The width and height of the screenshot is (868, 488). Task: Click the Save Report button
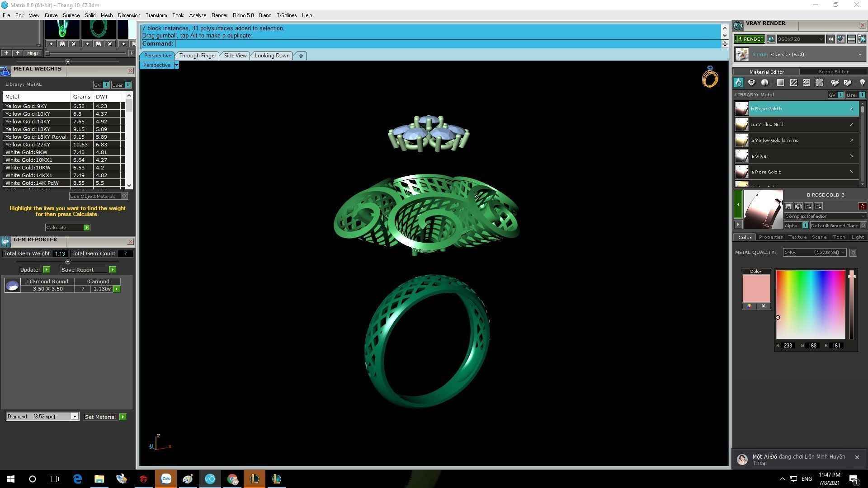88,270
